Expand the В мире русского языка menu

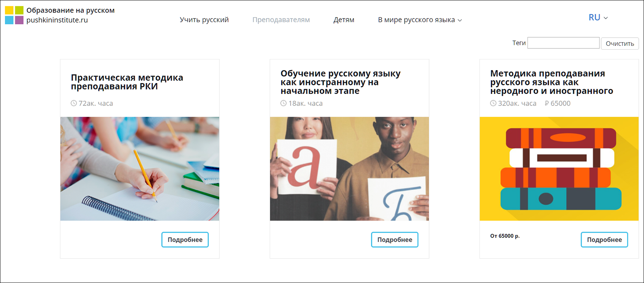tap(420, 20)
